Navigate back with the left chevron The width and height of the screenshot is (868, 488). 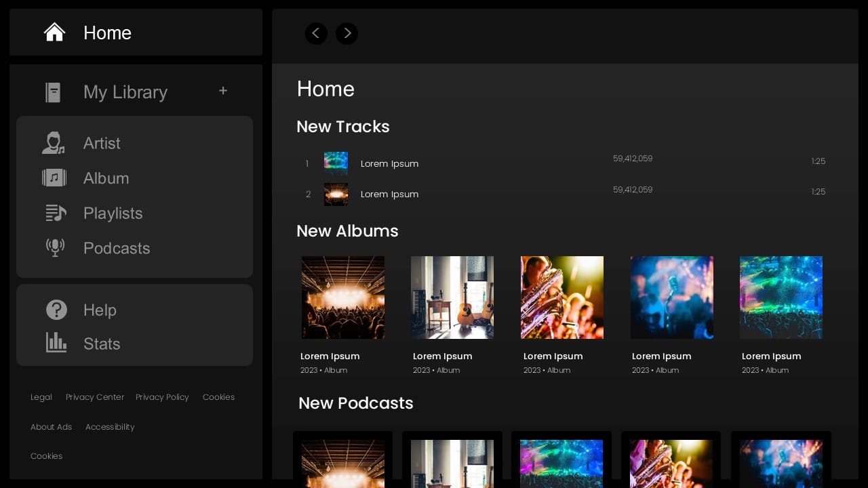pos(316,33)
